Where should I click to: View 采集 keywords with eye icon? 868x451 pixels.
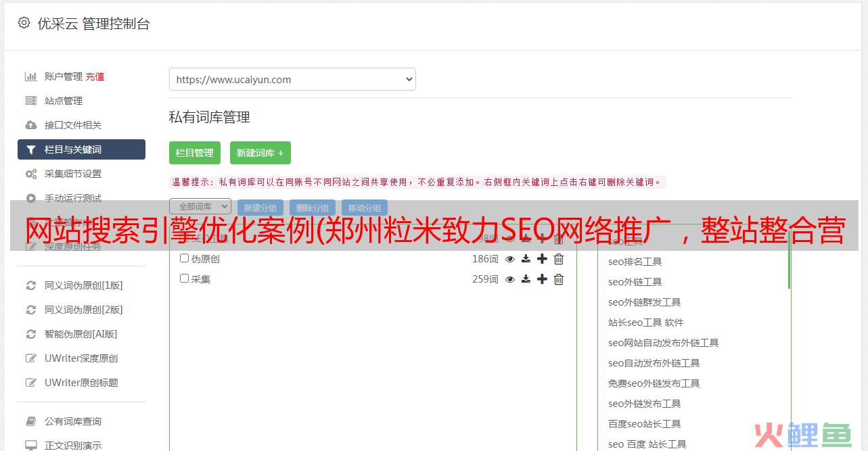coord(510,279)
